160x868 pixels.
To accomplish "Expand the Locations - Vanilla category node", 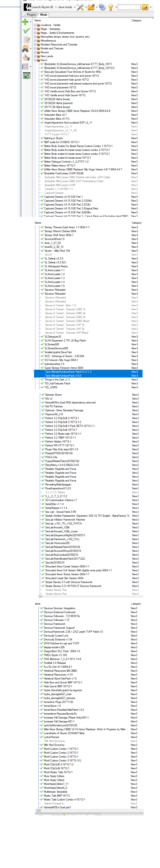I will pos(35,25).
